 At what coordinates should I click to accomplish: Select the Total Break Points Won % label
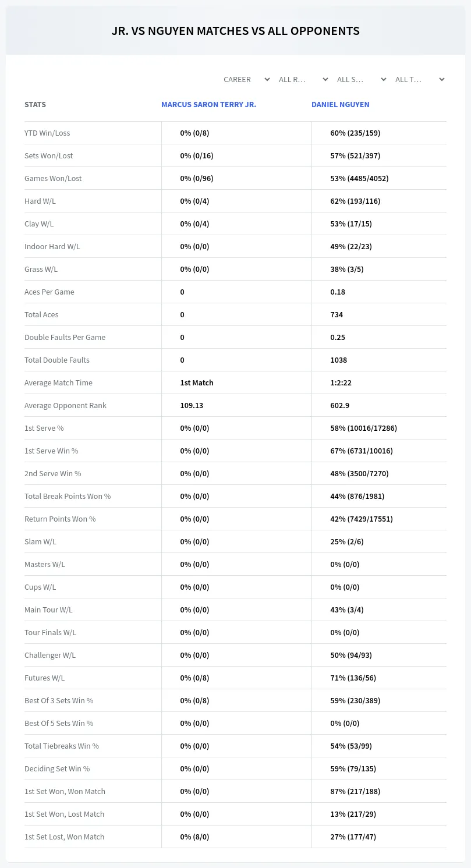[68, 496]
